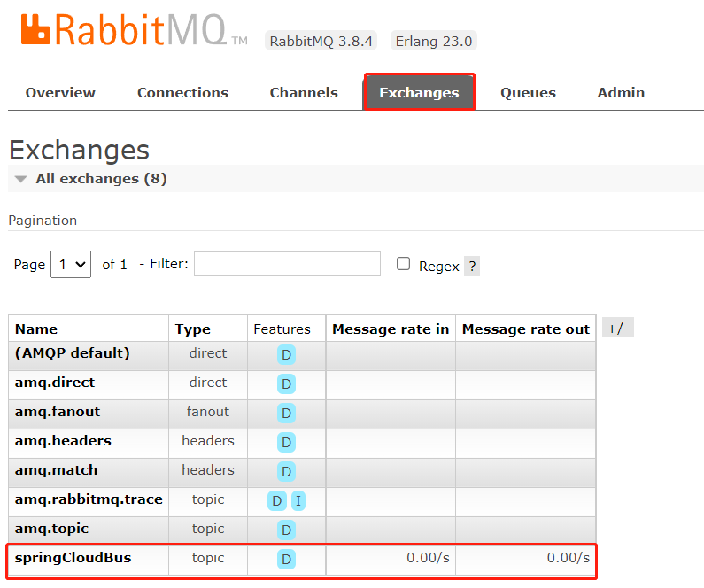Open the Regex help question mark
704x588 pixels.
[x=472, y=267]
